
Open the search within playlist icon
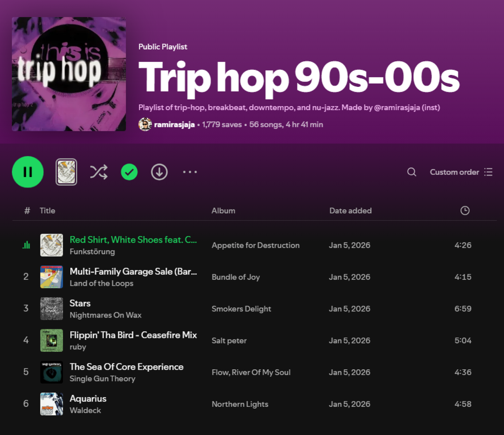click(411, 172)
